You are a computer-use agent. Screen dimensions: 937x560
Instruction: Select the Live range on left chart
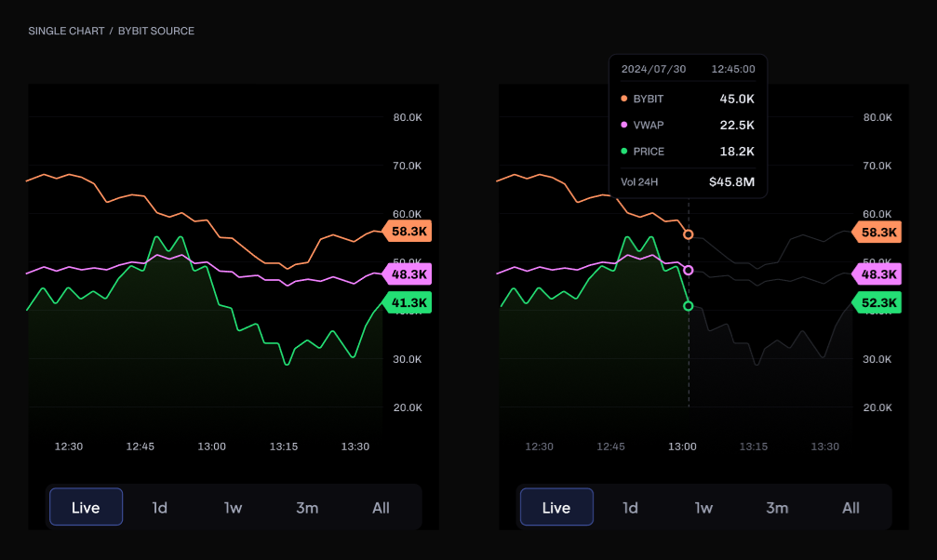[x=86, y=508]
